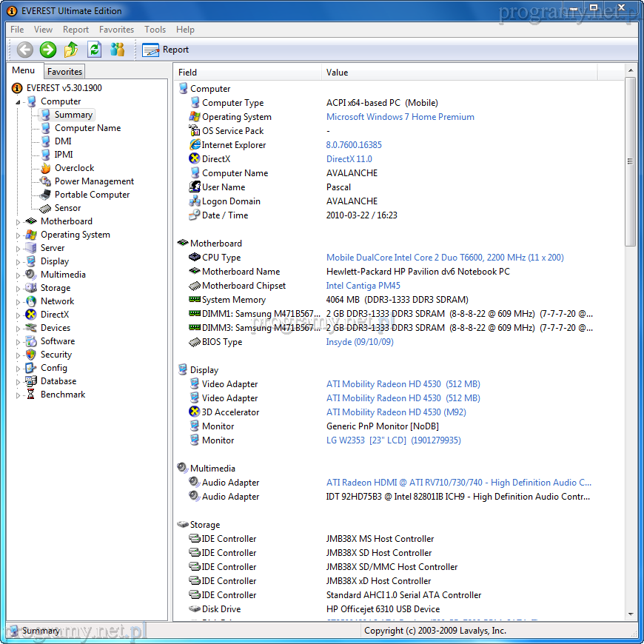644x644 pixels.
Task: Click the Report toolbar button
Action: [x=166, y=50]
